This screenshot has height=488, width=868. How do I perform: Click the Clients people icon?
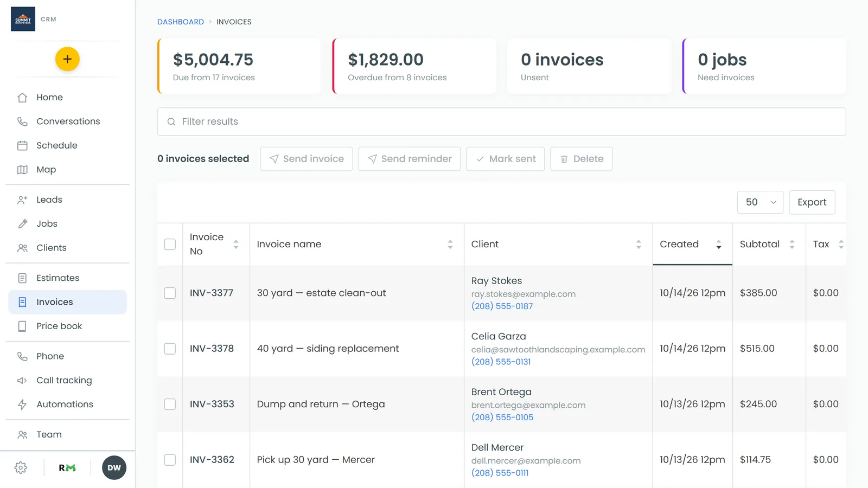(22, 248)
